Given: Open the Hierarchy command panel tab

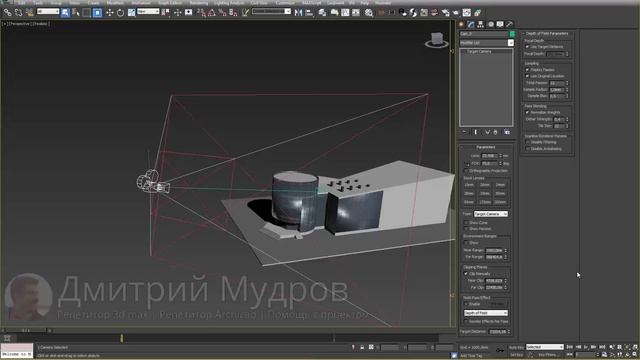Looking at the screenshot, I should [x=480, y=24].
